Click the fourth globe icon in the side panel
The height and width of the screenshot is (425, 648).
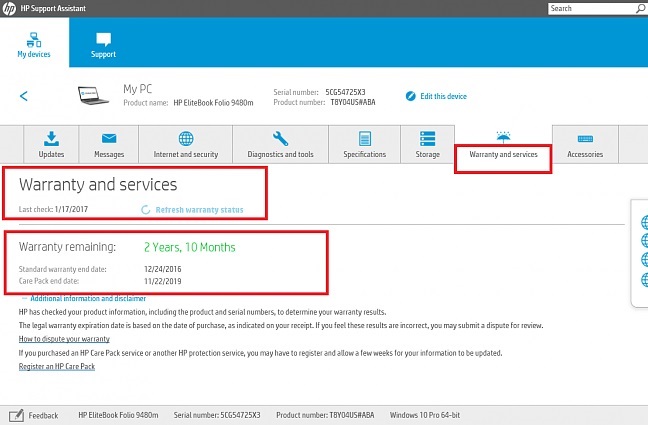point(644,279)
